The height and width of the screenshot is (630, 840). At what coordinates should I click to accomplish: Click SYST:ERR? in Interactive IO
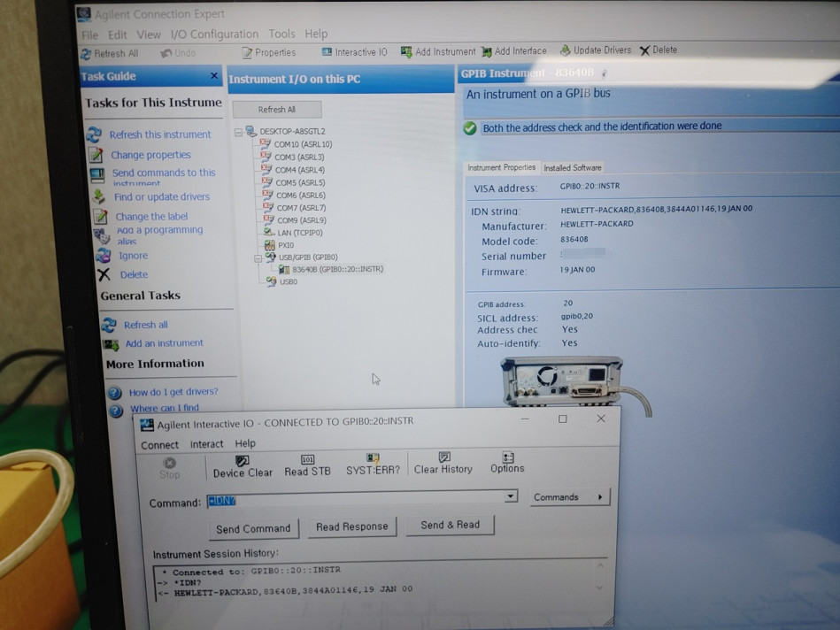(x=373, y=465)
